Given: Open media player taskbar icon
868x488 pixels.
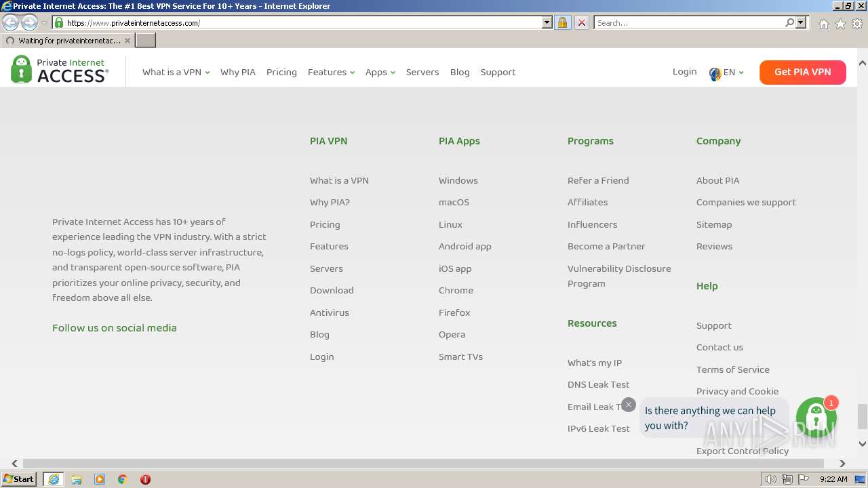Looking at the screenshot, I should click(100, 479).
